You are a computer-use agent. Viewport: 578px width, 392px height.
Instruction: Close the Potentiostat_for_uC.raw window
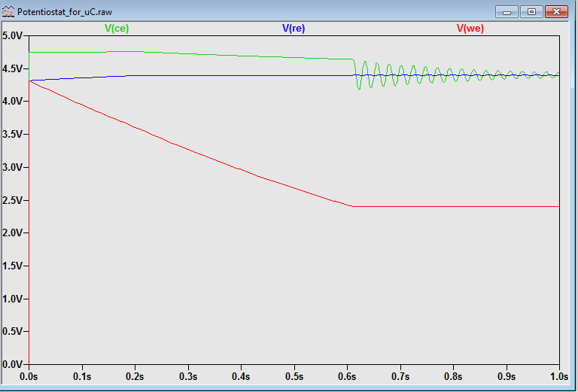556,12
